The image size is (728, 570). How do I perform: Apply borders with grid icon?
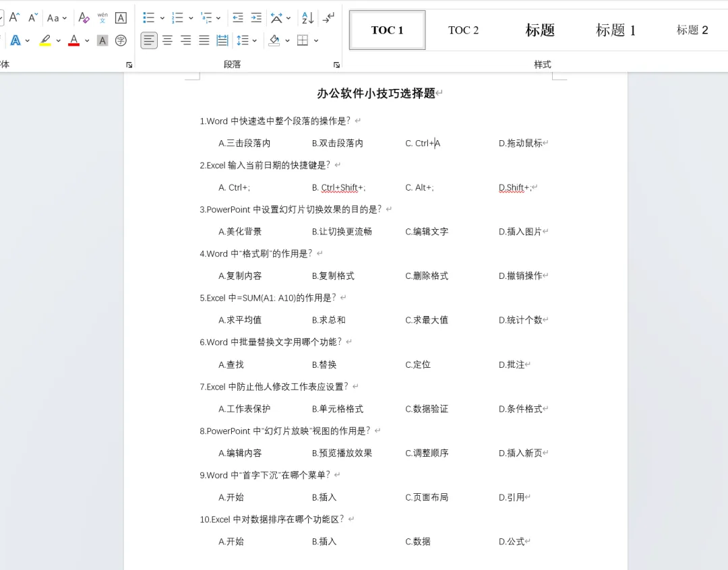pyautogui.click(x=303, y=40)
